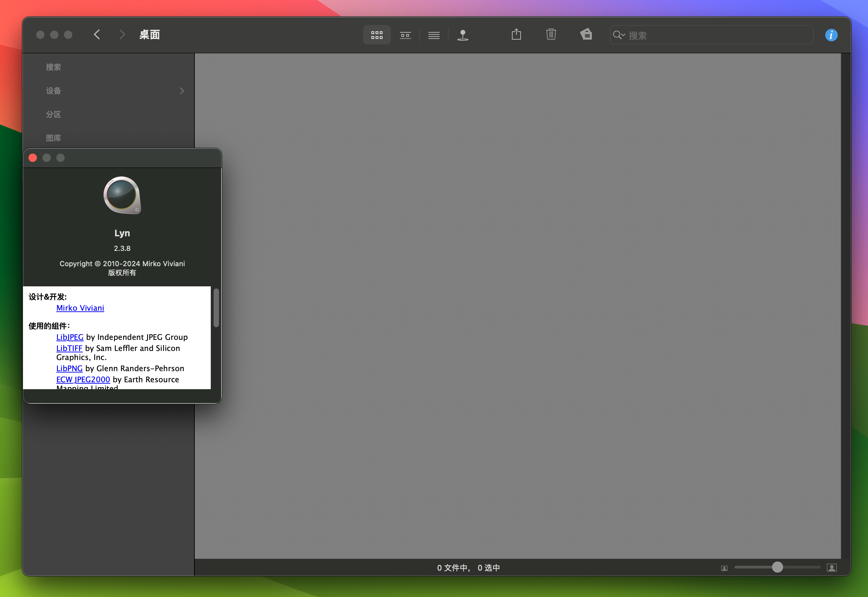Viewport: 868px width, 597px height.
Task: Click the trash delete icon
Action: tap(551, 34)
